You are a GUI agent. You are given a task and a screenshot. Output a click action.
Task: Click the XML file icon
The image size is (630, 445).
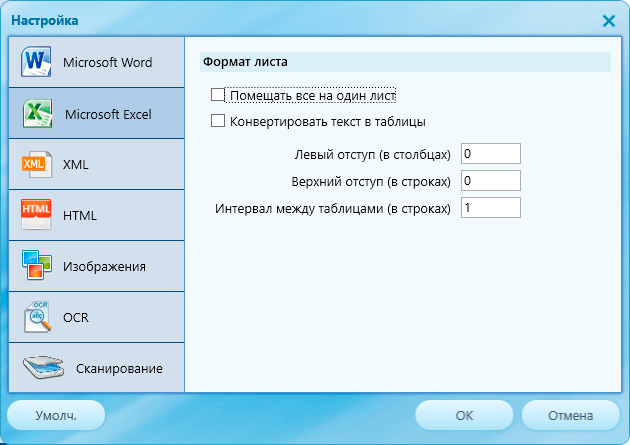click(x=37, y=164)
